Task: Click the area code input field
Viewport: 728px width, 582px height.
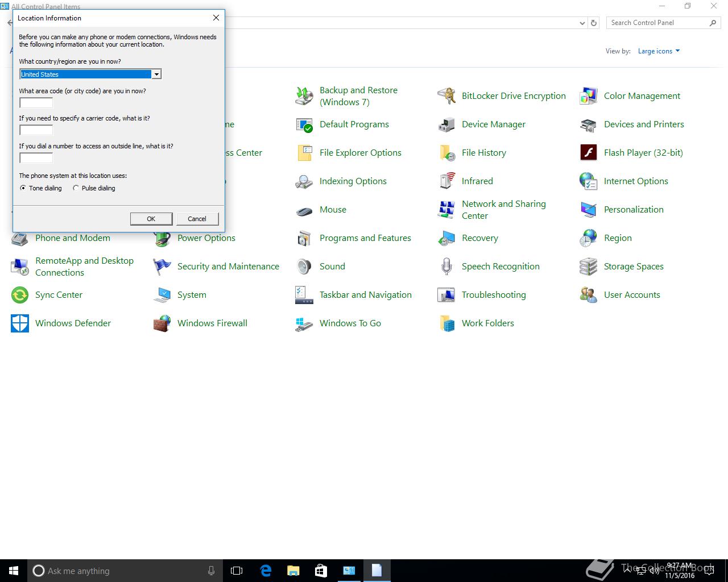Action: click(x=36, y=103)
